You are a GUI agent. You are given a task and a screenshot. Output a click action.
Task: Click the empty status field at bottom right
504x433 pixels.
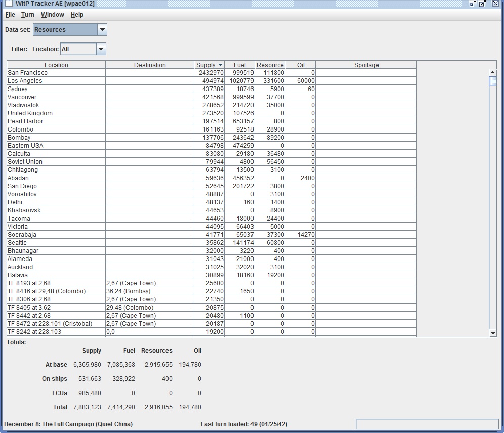427,424
